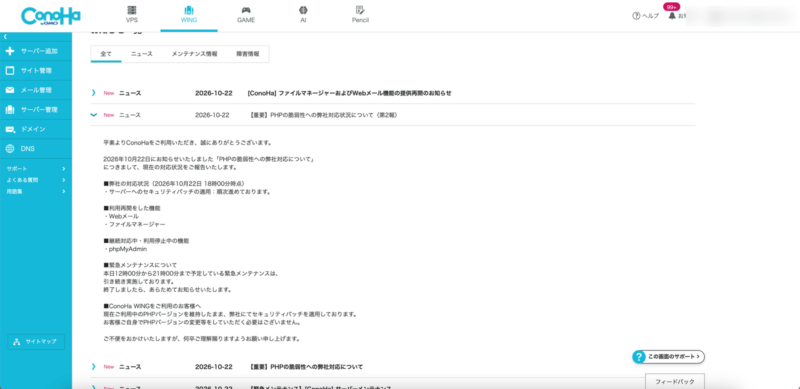
Task: Click the この画面のサポート button
Action: [x=669, y=357]
